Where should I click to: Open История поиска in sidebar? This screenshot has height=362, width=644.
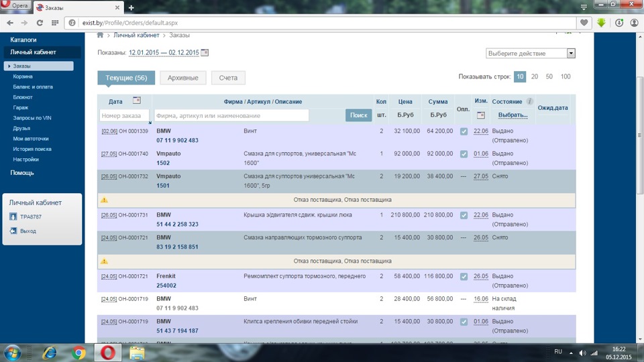(x=32, y=149)
